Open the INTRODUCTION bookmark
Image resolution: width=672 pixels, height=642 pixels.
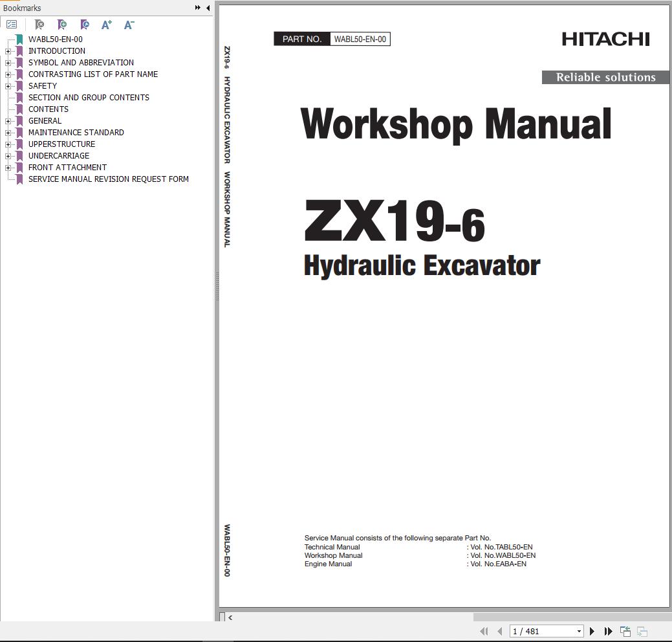coord(56,51)
